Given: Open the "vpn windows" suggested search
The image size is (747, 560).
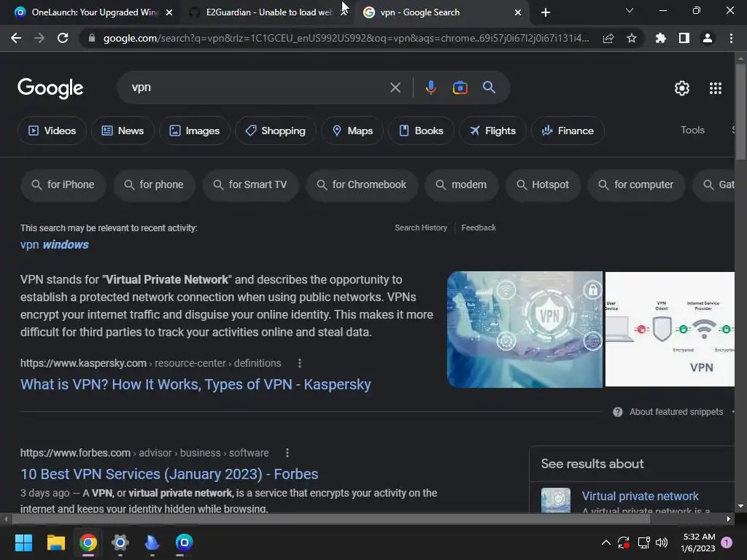Looking at the screenshot, I should coord(54,245).
